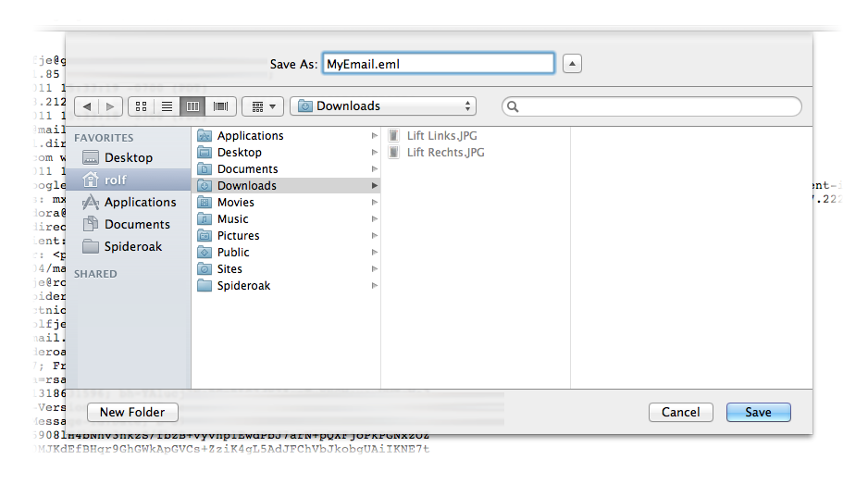The height and width of the screenshot is (484, 868).
Task: Switch to column view
Action: point(192,106)
